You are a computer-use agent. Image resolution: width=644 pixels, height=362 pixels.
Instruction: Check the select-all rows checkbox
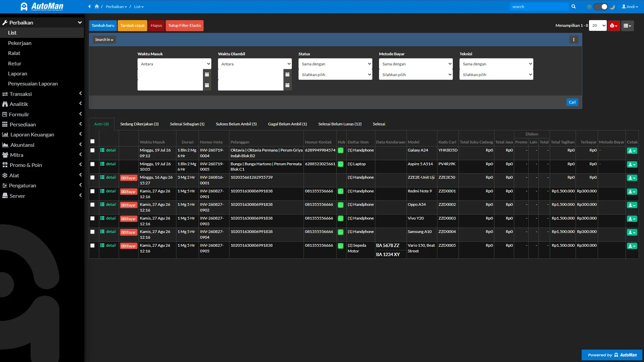pyautogui.click(x=93, y=141)
